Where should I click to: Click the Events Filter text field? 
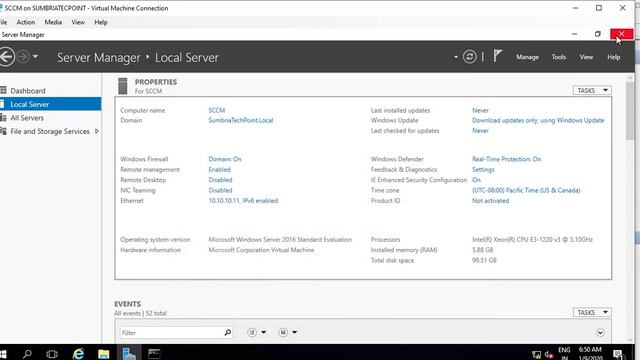(171, 333)
